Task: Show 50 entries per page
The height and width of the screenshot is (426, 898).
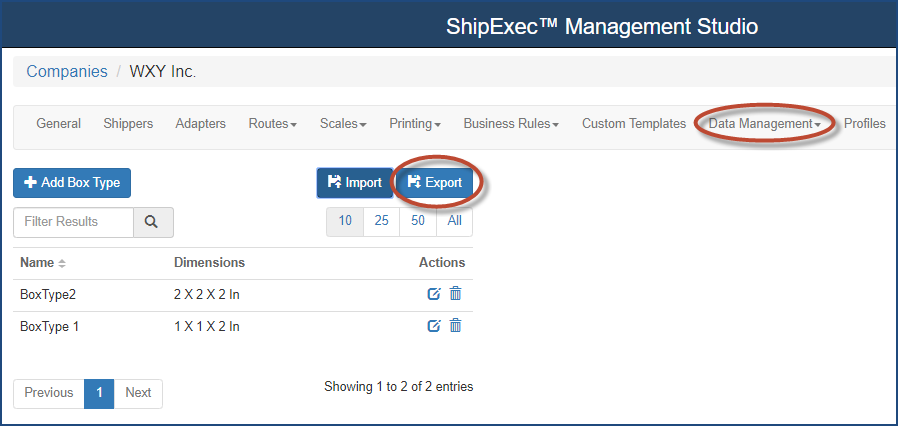Action: coord(418,221)
